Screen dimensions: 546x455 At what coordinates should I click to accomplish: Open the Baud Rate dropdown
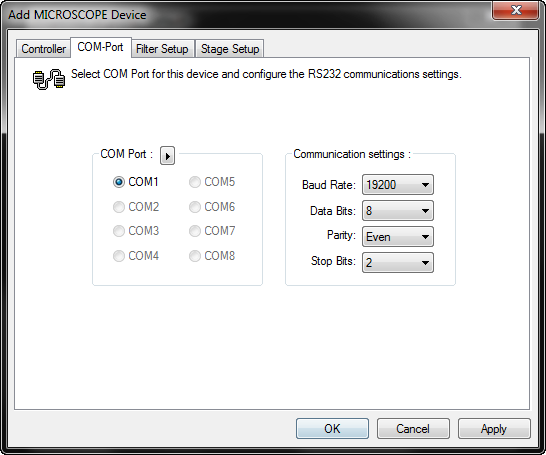[x=398, y=185]
